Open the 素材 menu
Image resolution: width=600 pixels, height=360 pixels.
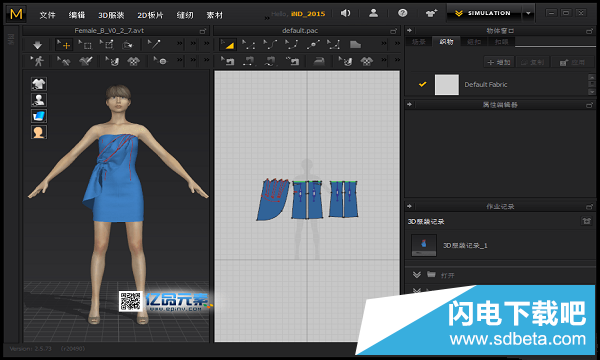(214, 15)
